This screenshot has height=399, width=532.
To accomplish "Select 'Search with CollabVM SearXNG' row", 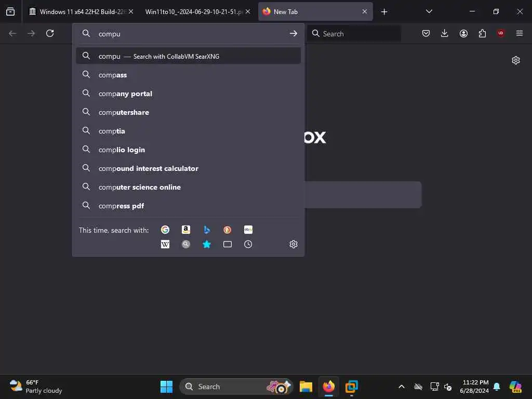I will (188, 56).
